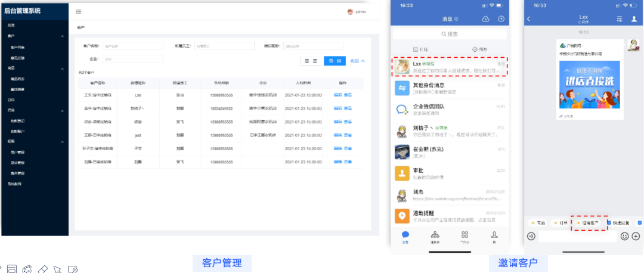Open 角色管理 in sidebar

click(x=18, y=173)
